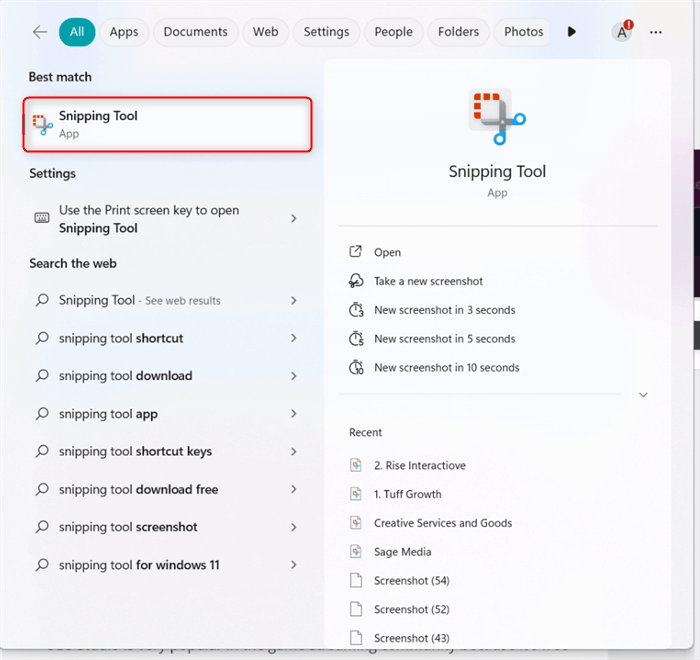This screenshot has height=660, width=700.
Task: Click the Take a new screenshot icon
Action: (x=356, y=281)
